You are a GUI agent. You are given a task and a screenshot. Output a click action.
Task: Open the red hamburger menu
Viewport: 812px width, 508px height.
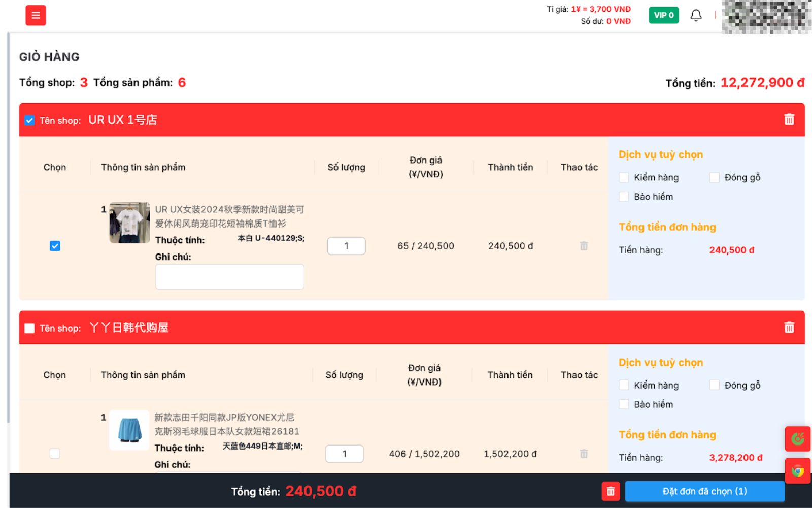point(36,15)
